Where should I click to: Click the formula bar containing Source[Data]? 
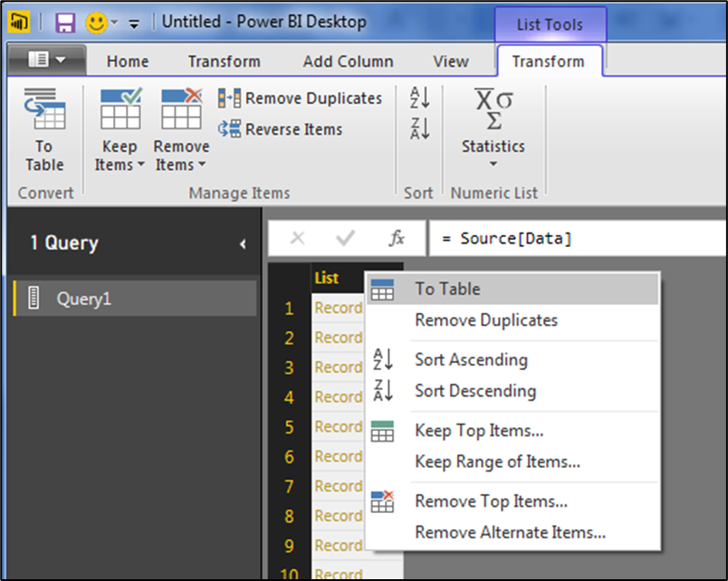pos(578,239)
